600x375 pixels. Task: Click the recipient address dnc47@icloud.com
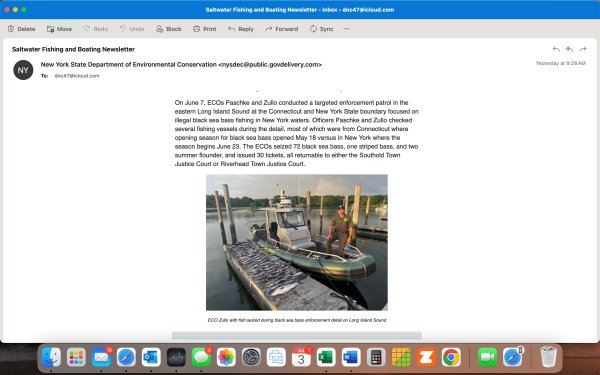pyautogui.click(x=77, y=76)
